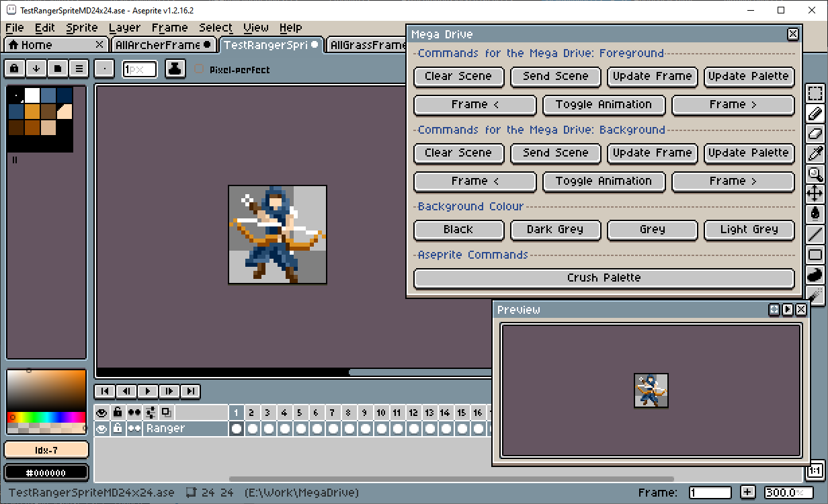
Task: Toggle visibility of Ranger layer
Action: click(x=102, y=428)
